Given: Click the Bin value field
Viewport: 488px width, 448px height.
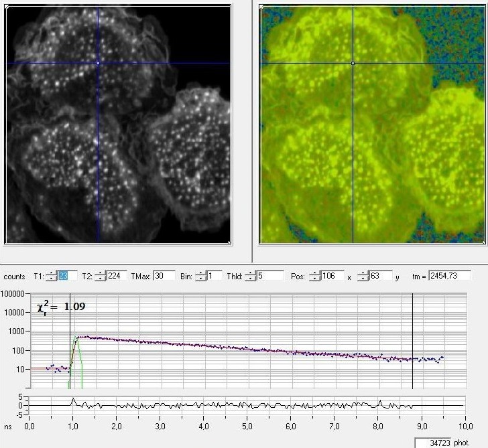Looking at the screenshot, I should 215,276.
